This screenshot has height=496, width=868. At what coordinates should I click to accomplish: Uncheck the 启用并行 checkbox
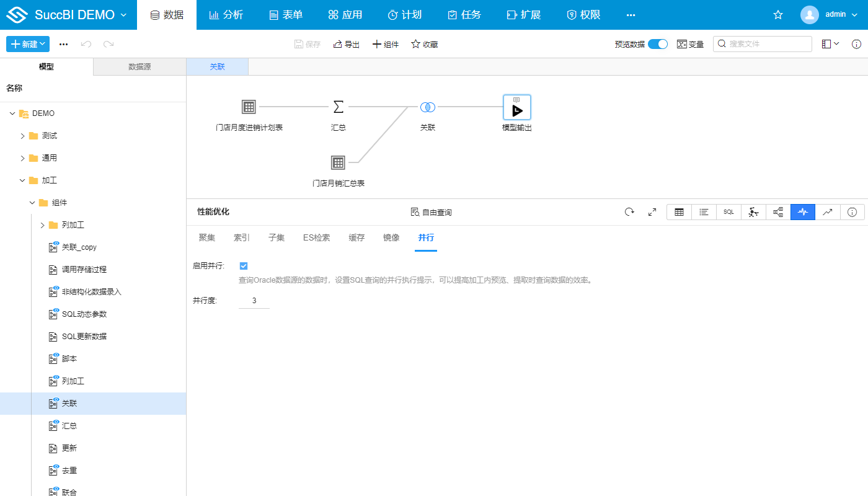point(244,265)
